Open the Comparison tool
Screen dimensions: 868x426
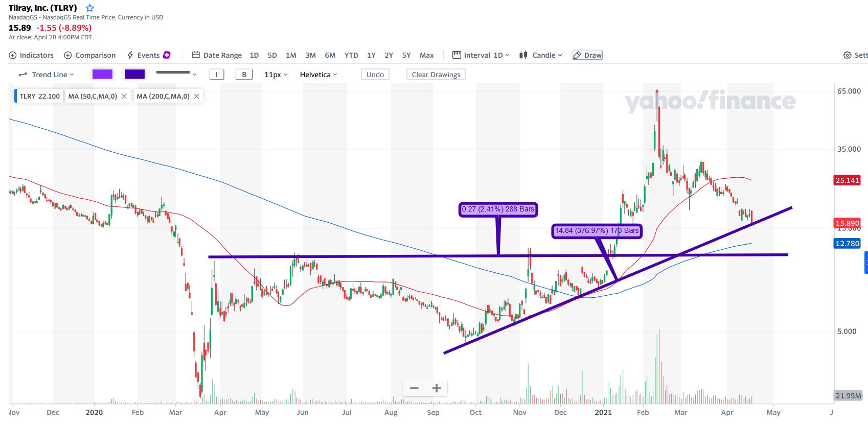[x=89, y=55]
